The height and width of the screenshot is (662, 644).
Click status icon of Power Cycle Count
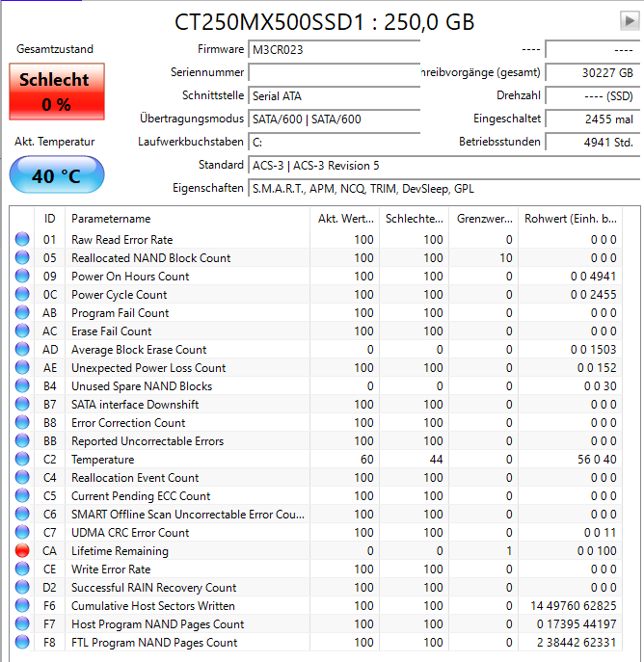22,294
